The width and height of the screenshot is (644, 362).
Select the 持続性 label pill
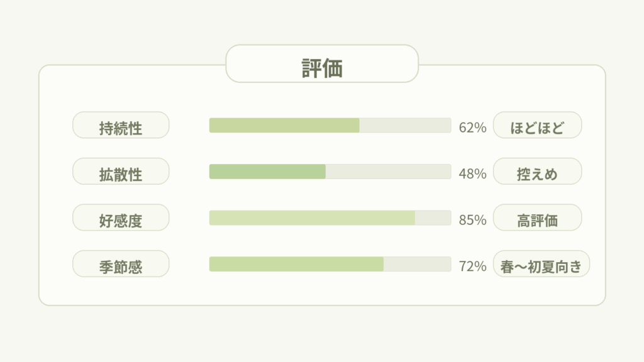pyautogui.click(x=121, y=125)
